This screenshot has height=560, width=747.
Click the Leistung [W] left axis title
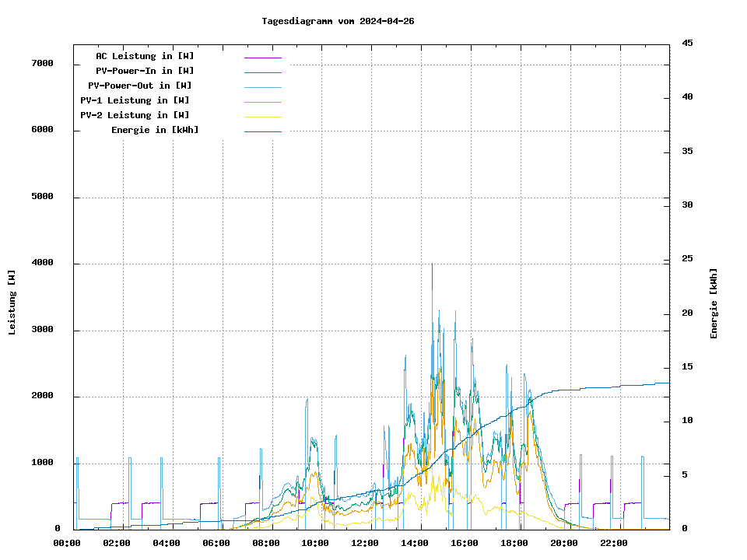(12, 302)
